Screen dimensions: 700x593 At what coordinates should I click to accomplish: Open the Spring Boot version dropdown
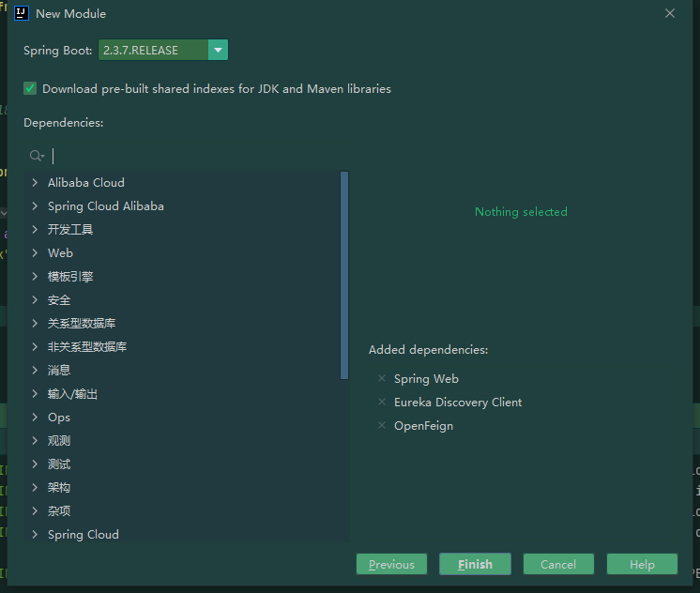tap(218, 50)
